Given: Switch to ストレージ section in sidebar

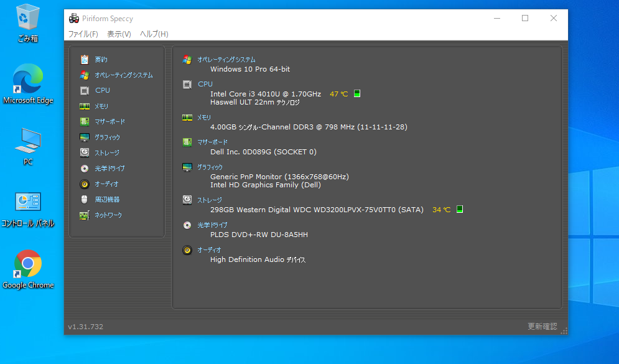Looking at the screenshot, I should (107, 153).
